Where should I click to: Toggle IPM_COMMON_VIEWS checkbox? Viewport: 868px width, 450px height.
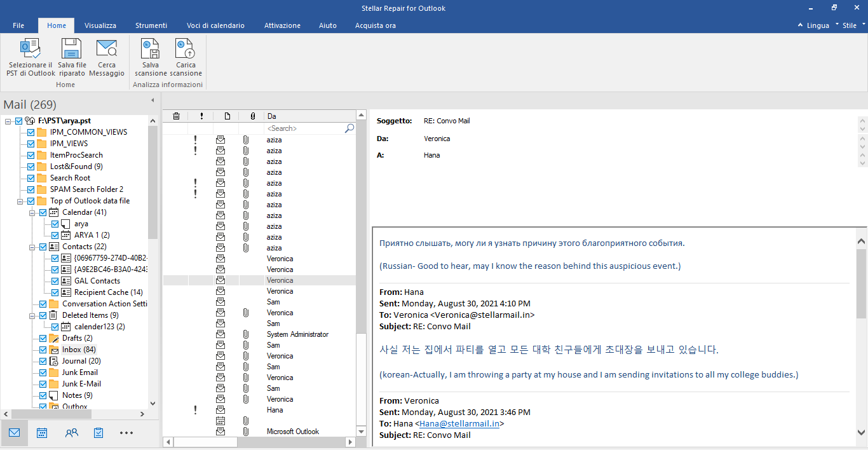click(31, 132)
